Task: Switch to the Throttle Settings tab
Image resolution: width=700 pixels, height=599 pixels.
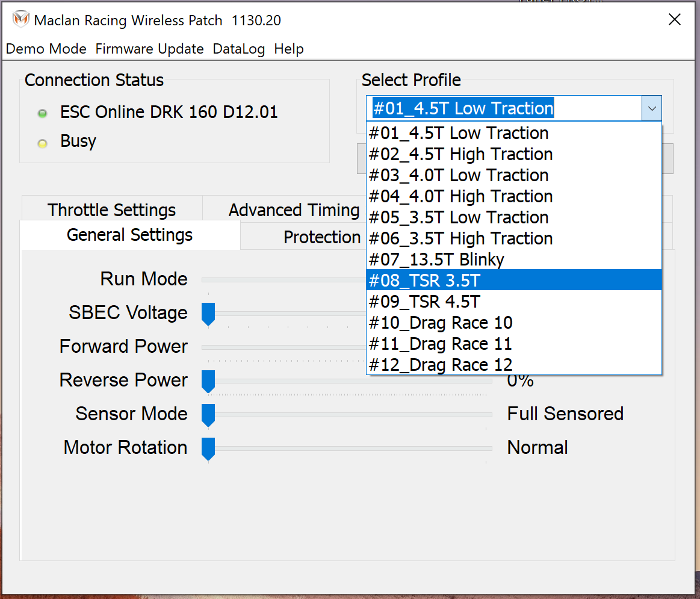Action: [x=111, y=209]
